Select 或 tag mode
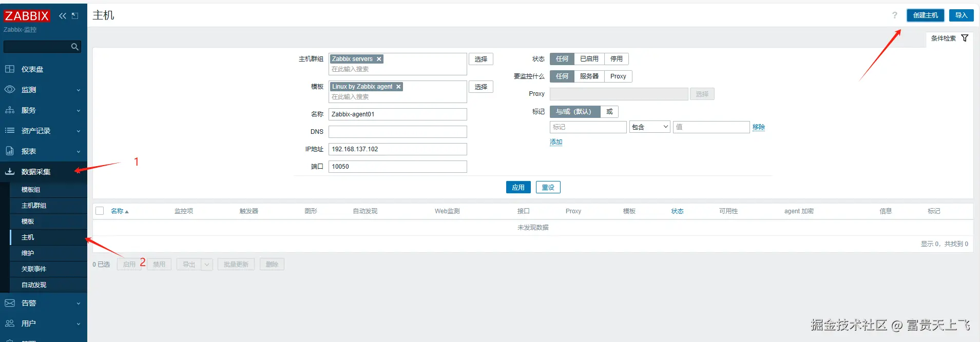Screen dimensions: 980x342 [x=609, y=112]
